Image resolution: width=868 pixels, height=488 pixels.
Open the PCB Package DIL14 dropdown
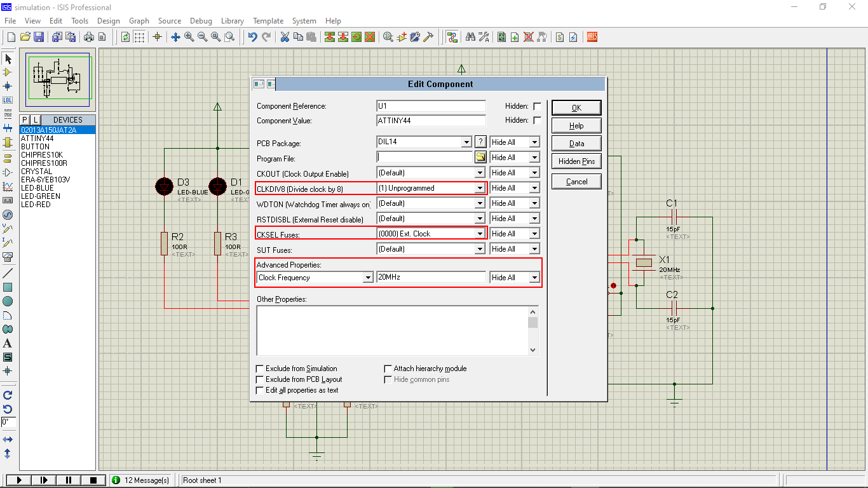coord(466,142)
